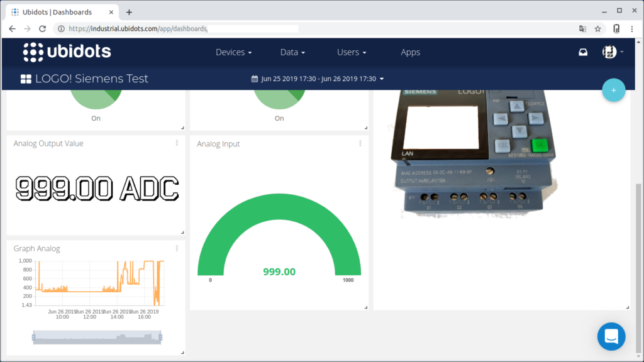Click the 999.00 ADC value display
644x362 pixels.
(97, 189)
